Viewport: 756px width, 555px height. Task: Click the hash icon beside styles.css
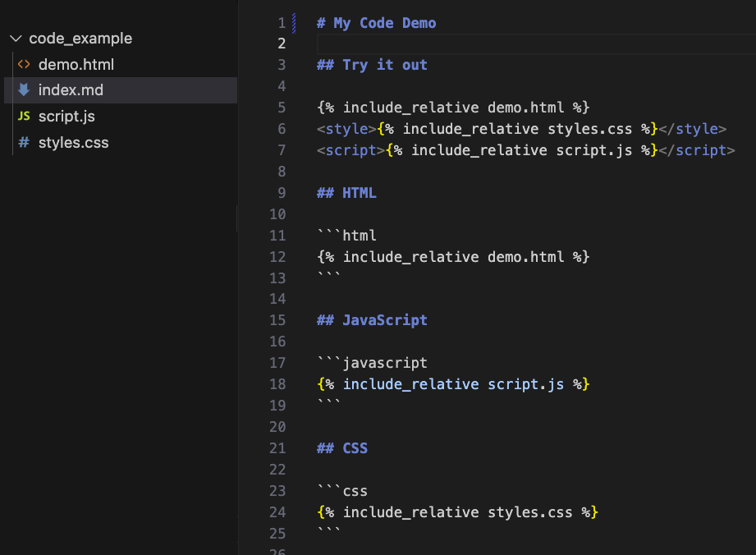(x=24, y=143)
